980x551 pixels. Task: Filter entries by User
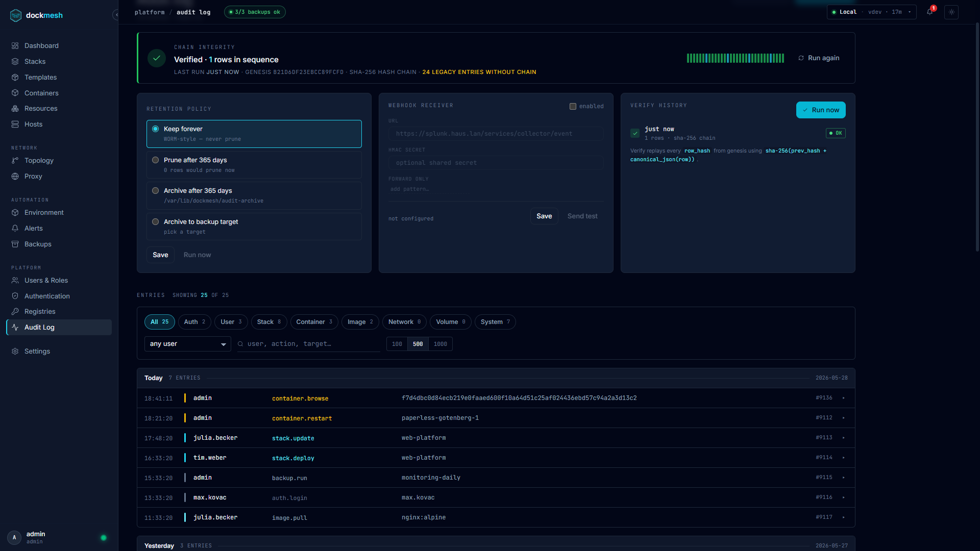[x=231, y=322]
